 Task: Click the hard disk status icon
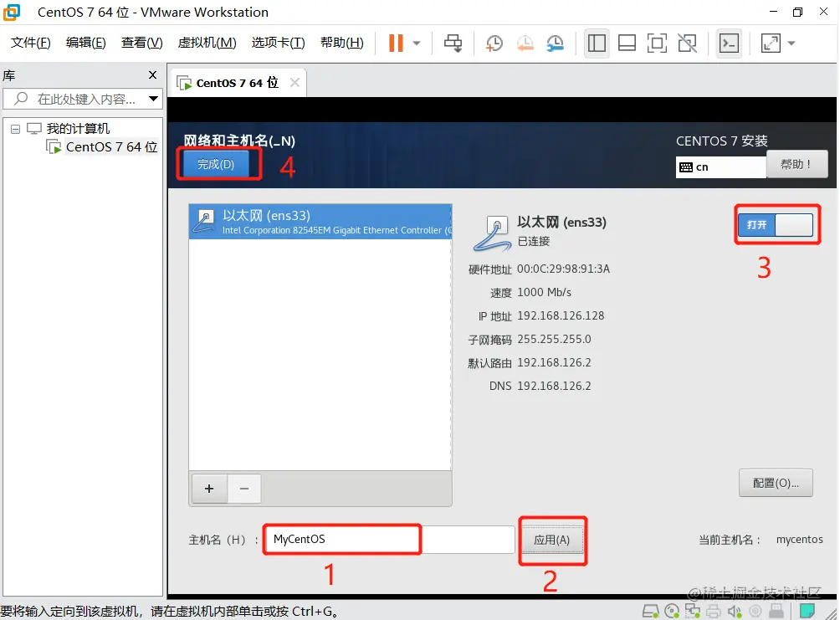[651, 611]
